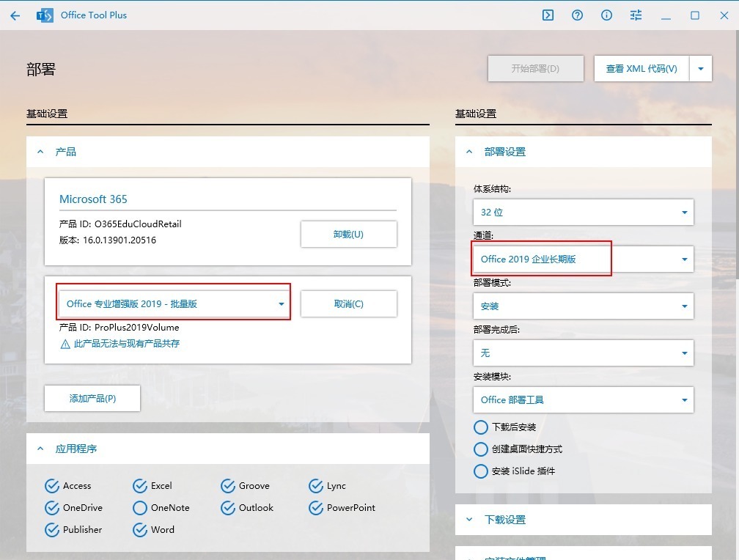Screen dimensions: 739x560
Task: Check the OneNote application
Action: click(140, 508)
